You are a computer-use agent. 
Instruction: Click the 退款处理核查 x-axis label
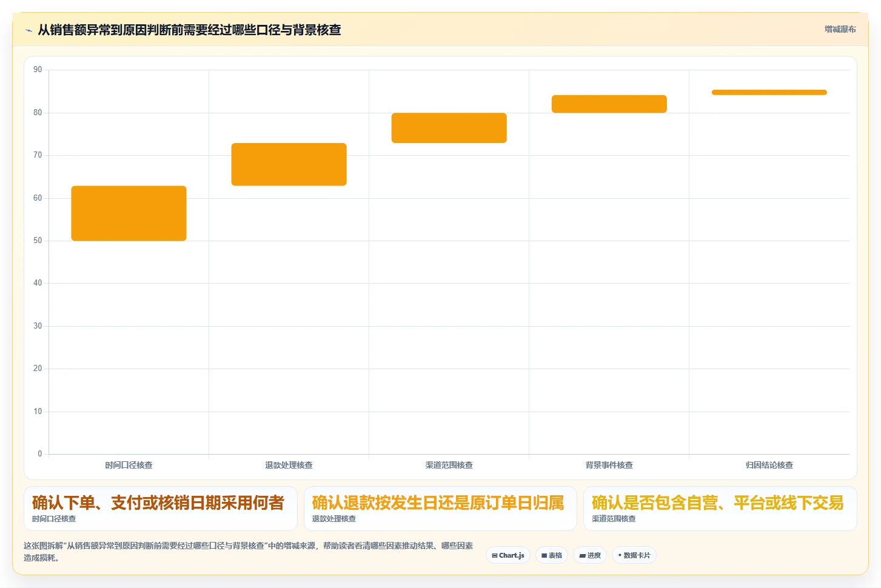(x=289, y=465)
